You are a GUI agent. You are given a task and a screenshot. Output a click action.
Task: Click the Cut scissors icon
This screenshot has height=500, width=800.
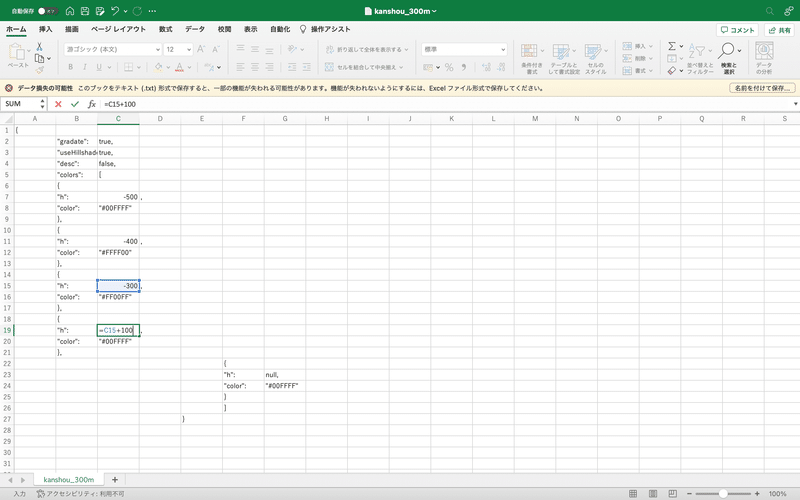(x=39, y=46)
